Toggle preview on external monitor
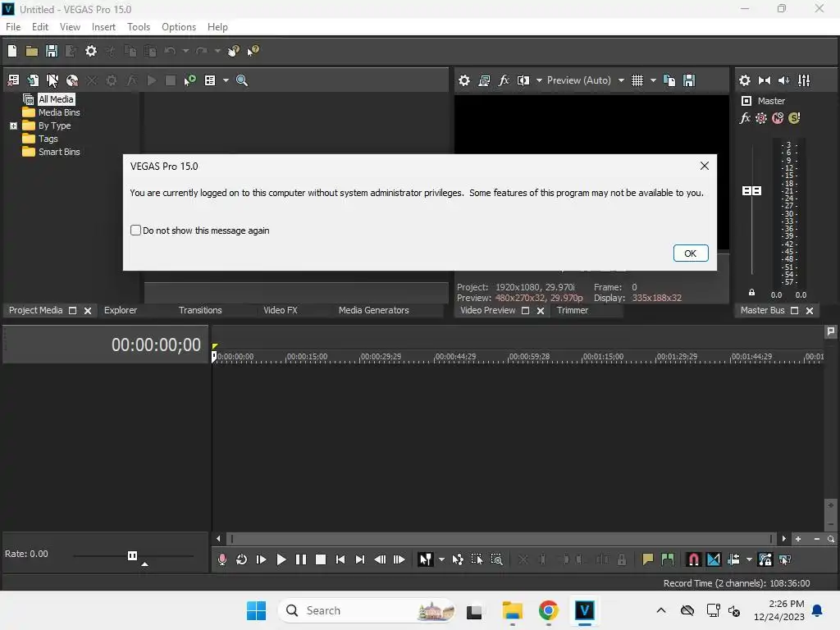Screen dimensions: 840x630 coord(484,80)
